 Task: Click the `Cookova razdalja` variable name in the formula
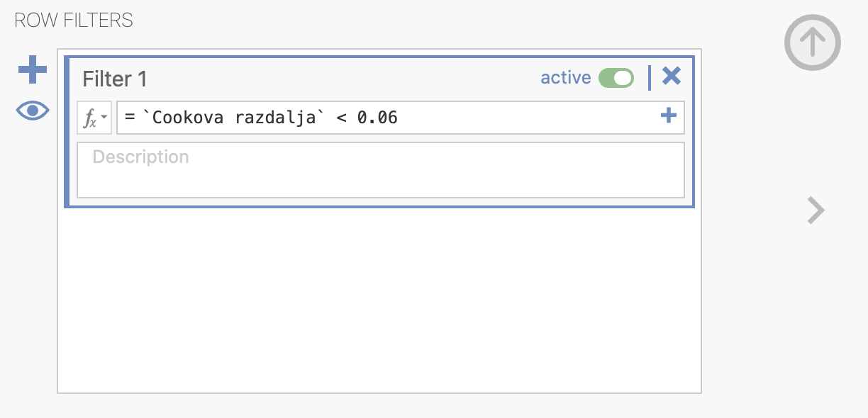234,118
